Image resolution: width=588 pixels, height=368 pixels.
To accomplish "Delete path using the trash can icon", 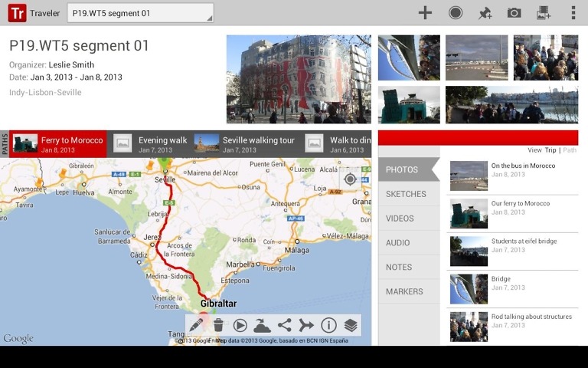I will point(218,325).
